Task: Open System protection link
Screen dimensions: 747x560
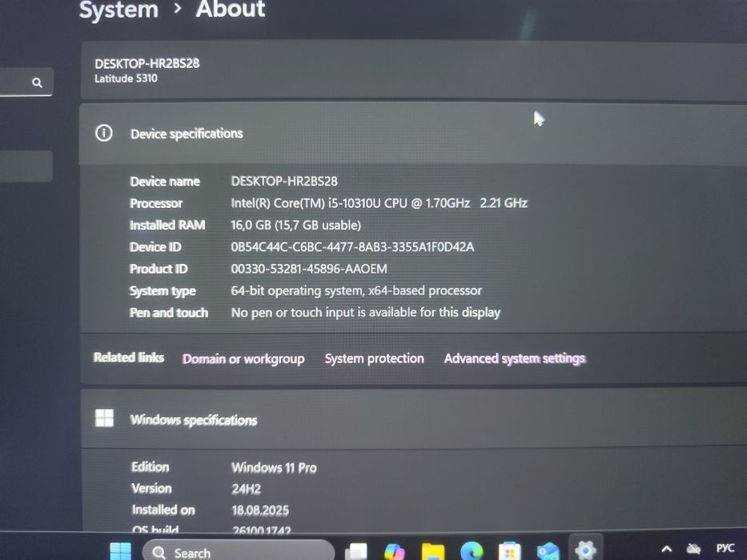Action: (375, 358)
